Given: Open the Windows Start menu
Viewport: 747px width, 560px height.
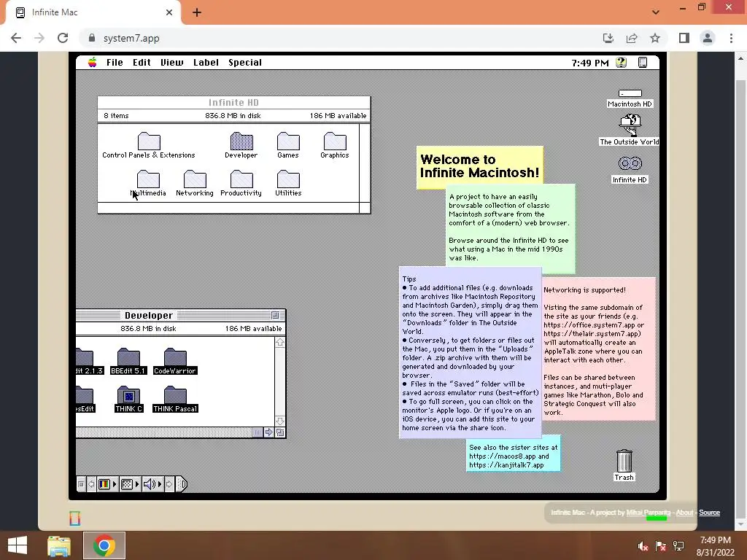Looking at the screenshot, I should 18,545.
